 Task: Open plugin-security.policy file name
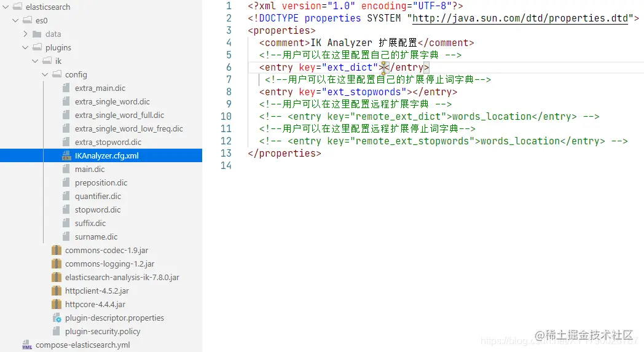click(103, 332)
